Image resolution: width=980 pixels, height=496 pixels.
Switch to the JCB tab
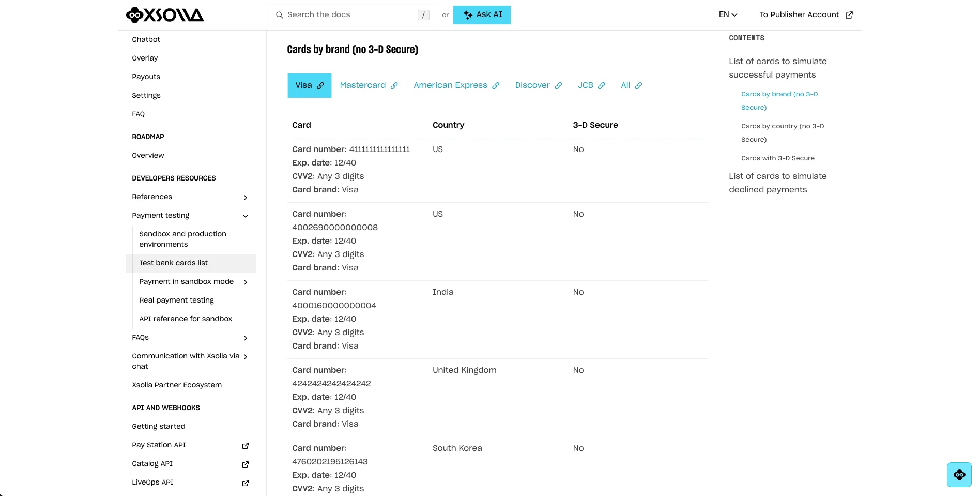[x=591, y=85]
